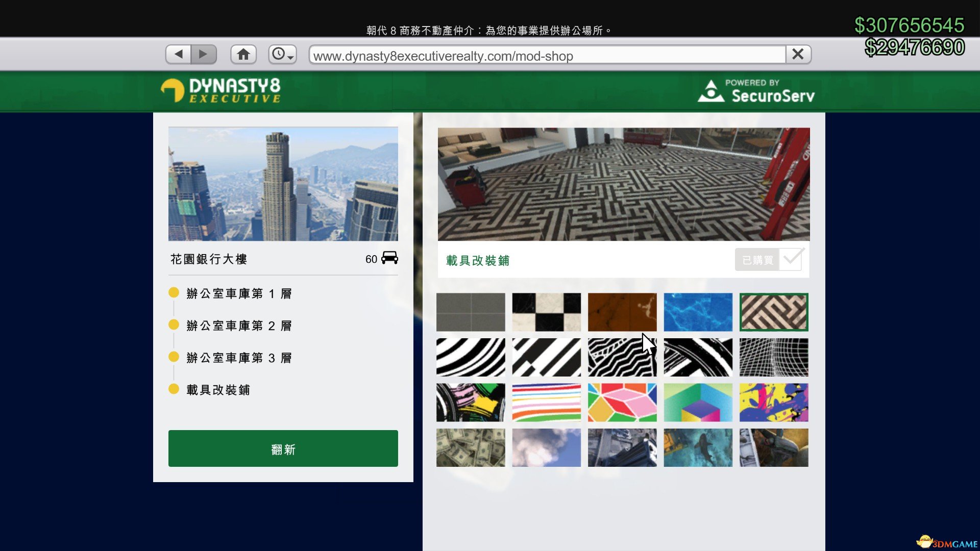
Task: Choose the black-and-white curved stripes floor
Action: 471,357
